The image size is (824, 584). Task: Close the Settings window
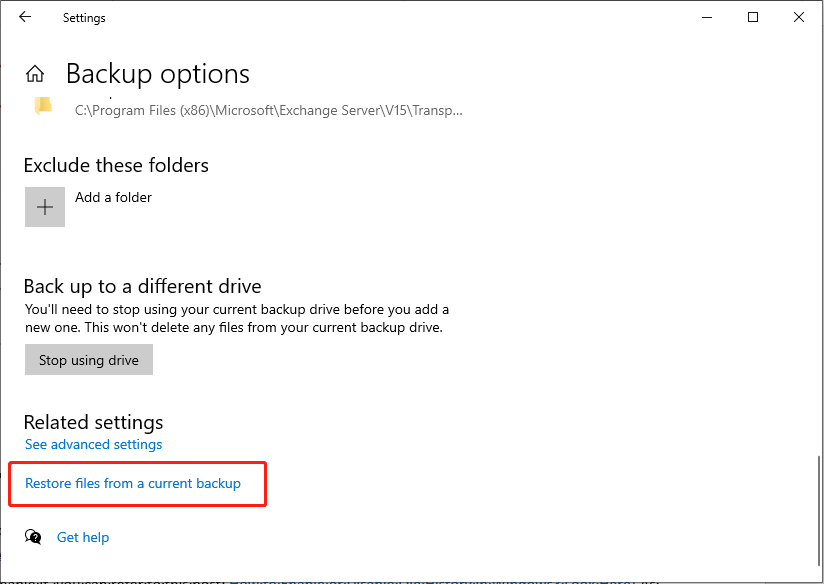797,17
